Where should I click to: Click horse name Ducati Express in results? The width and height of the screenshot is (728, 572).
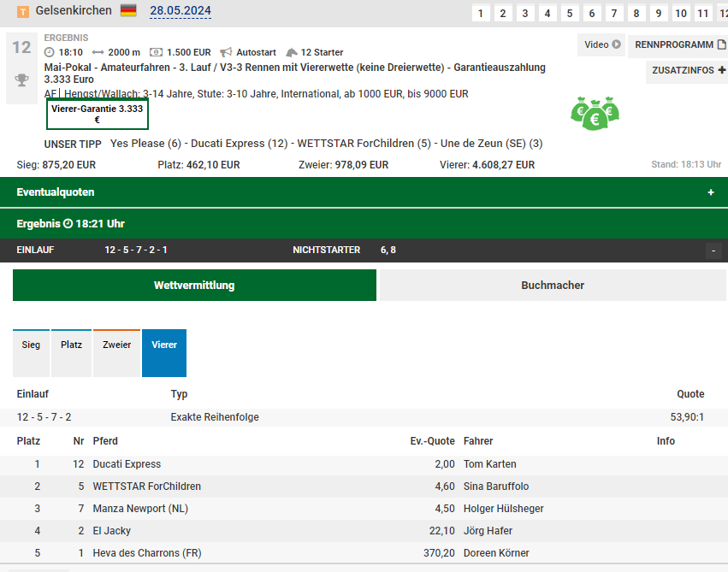coord(127,464)
